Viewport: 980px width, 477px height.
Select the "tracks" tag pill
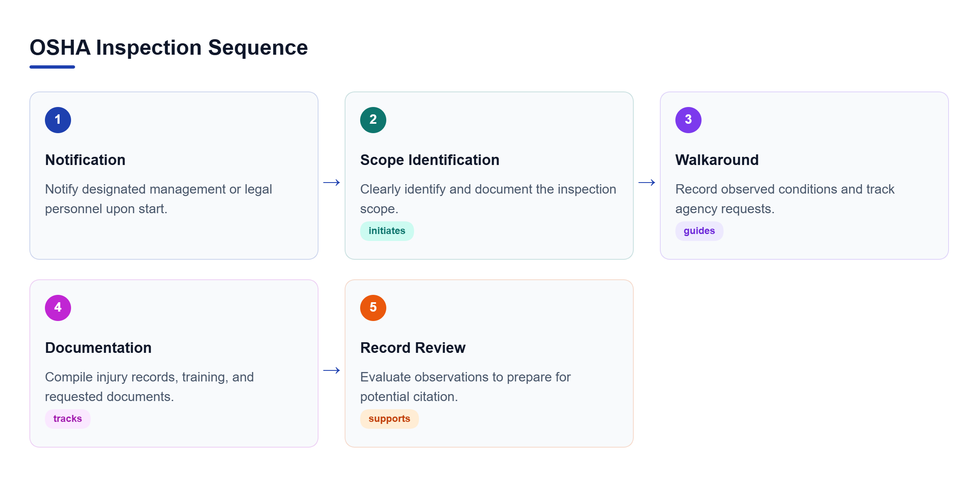click(x=68, y=419)
